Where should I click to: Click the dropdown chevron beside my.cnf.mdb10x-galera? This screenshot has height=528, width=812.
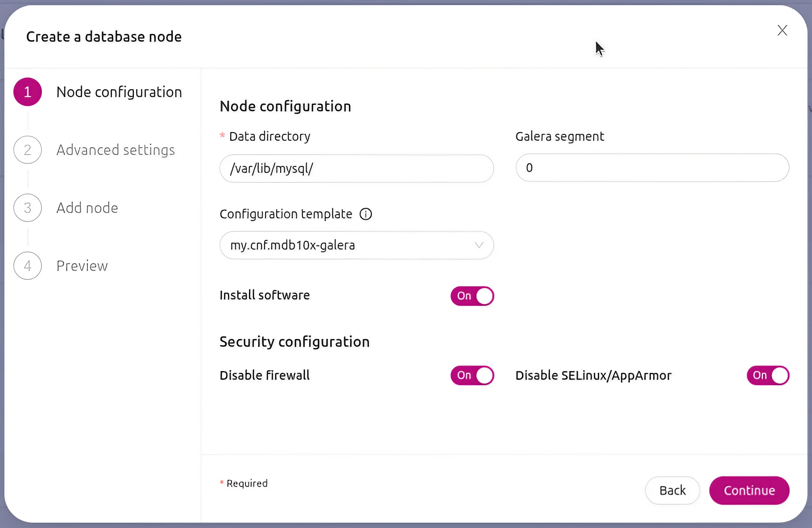(479, 245)
